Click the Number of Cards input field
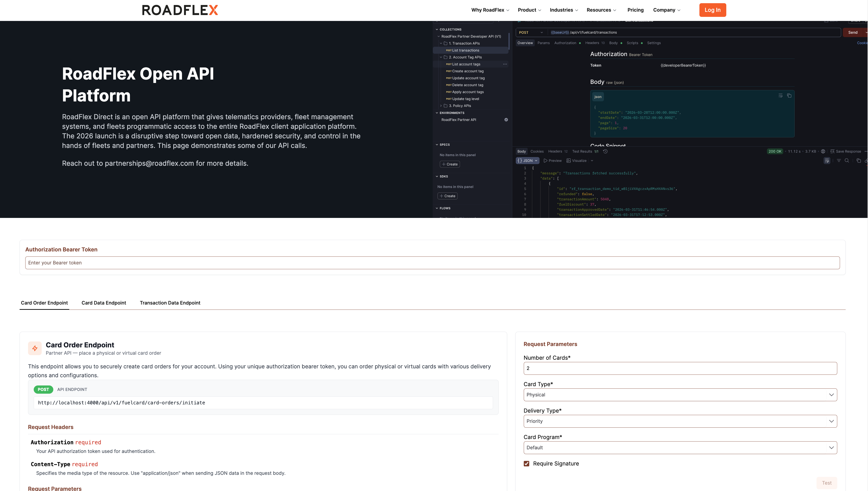This screenshot has width=868, height=491. [x=680, y=368]
